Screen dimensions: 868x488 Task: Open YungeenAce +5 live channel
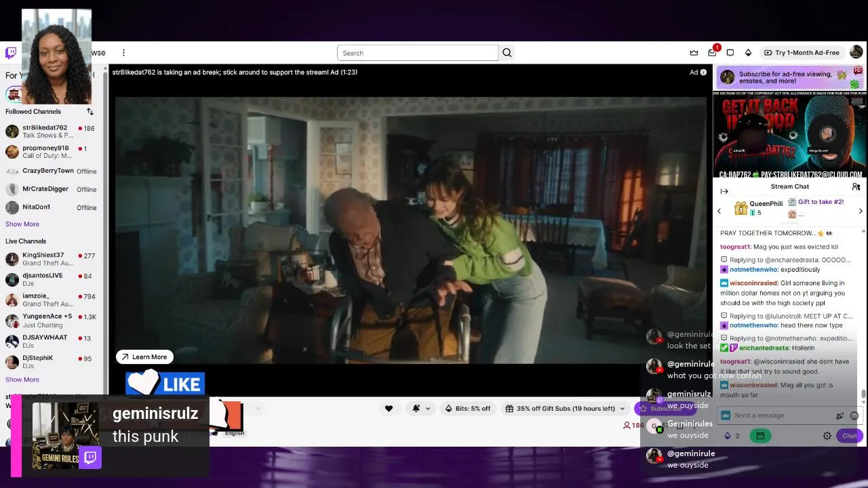pyautogui.click(x=52, y=321)
